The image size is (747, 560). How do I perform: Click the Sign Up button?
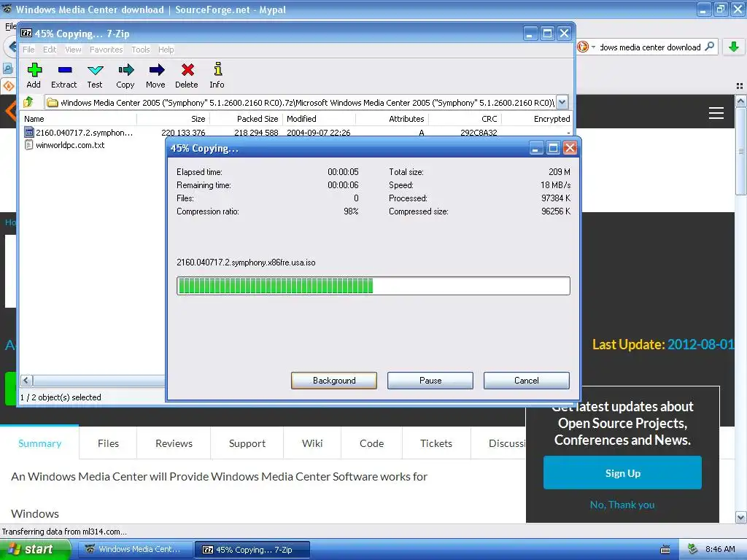[x=622, y=472]
